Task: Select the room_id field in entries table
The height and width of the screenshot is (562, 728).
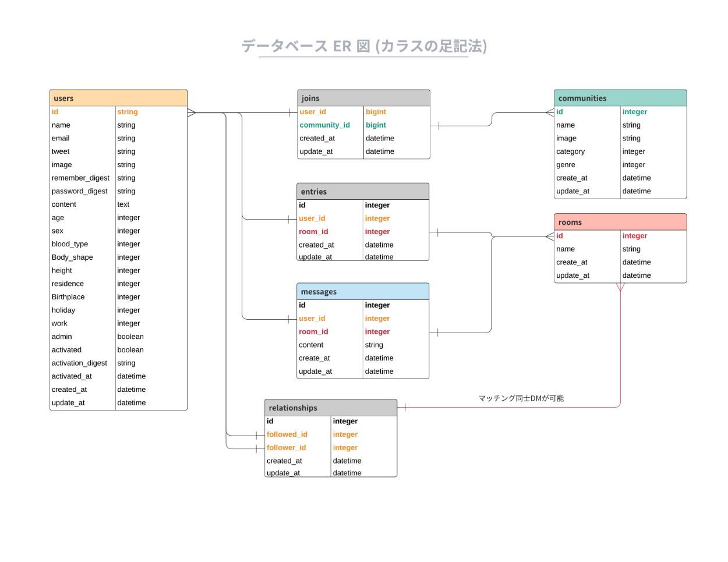Action: point(313,232)
